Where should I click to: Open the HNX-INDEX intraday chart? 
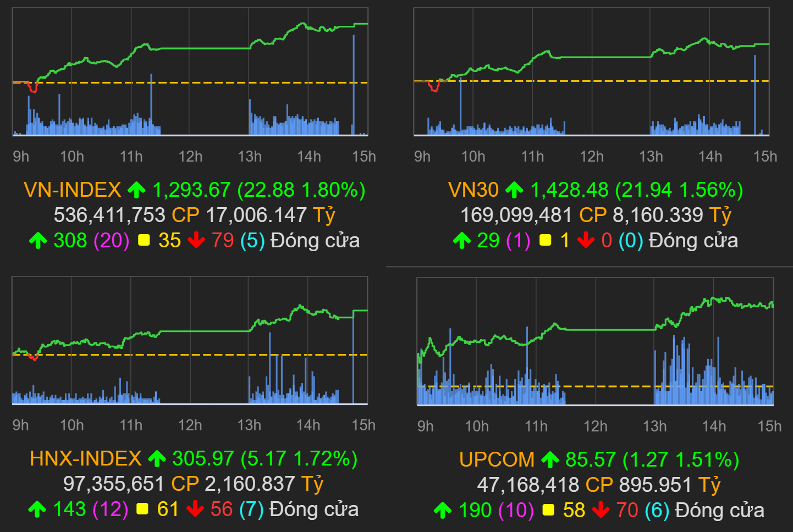click(190, 341)
